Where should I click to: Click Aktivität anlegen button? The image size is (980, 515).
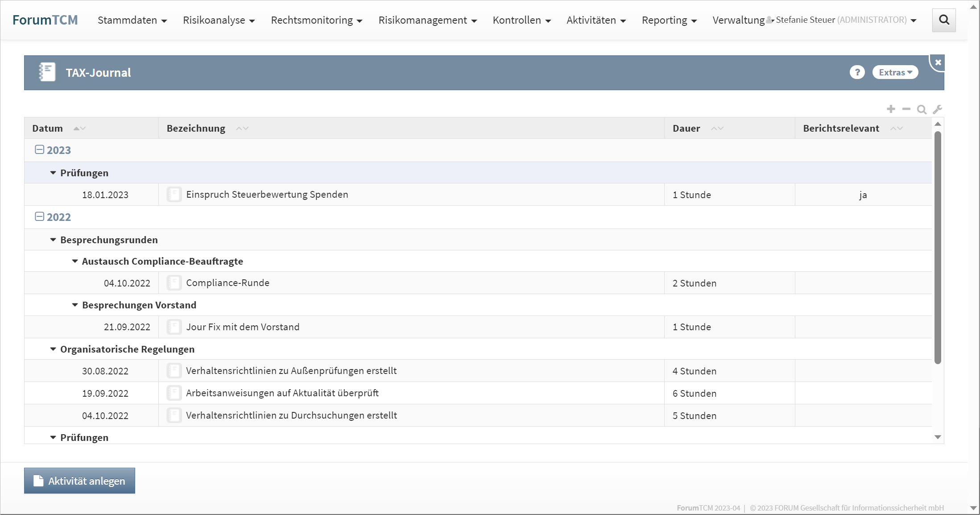(x=79, y=481)
